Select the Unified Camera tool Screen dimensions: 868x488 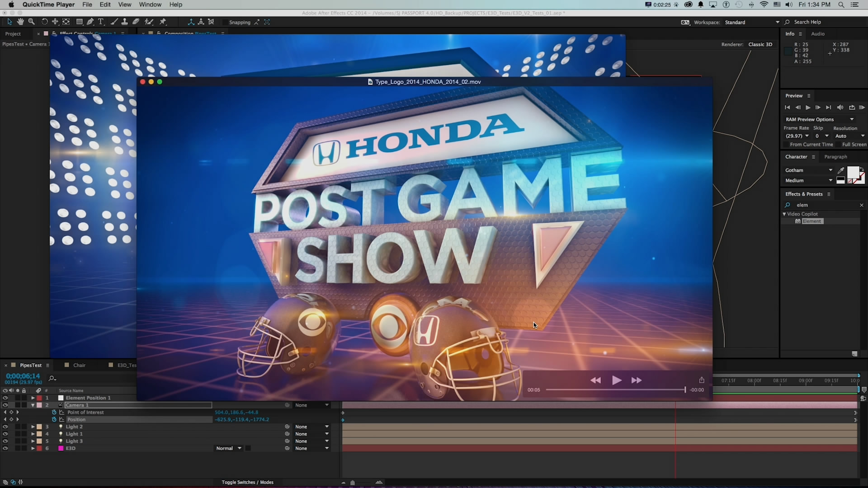coord(55,22)
